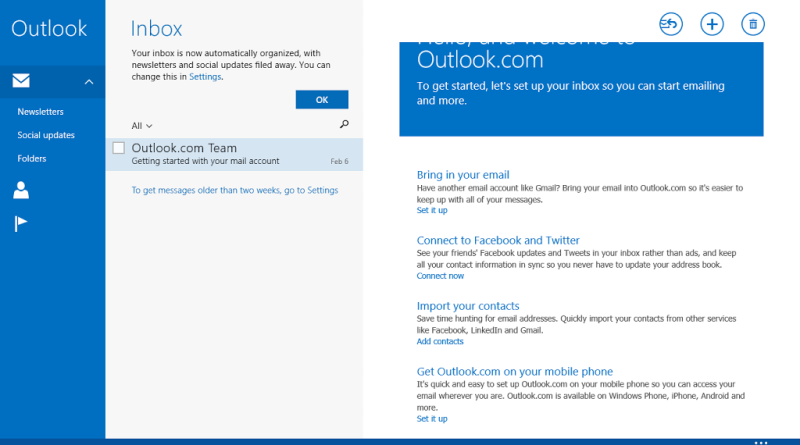
Task: Select Social updates in sidebar
Action: point(46,135)
